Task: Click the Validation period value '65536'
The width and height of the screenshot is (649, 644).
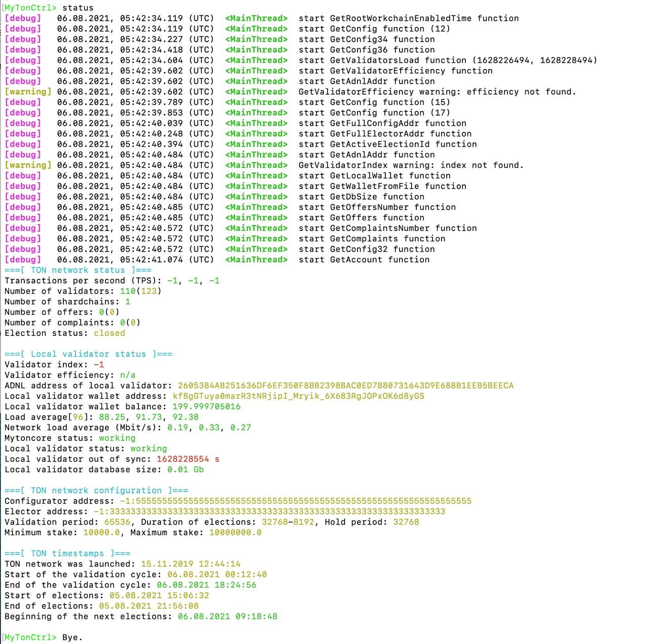Action: click(117, 522)
